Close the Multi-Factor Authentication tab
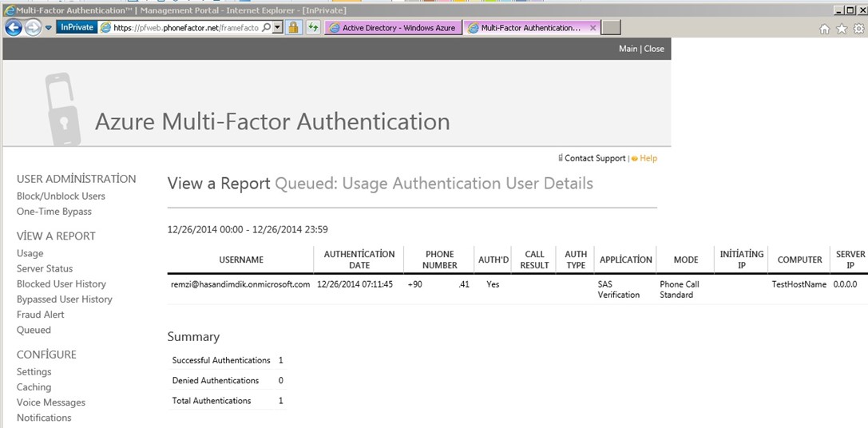868x428 pixels. (x=593, y=28)
